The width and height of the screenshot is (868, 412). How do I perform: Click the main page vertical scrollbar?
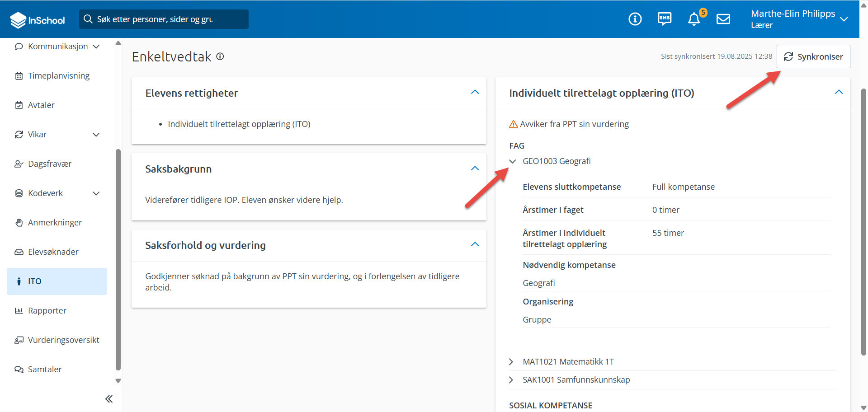[x=863, y=221]
